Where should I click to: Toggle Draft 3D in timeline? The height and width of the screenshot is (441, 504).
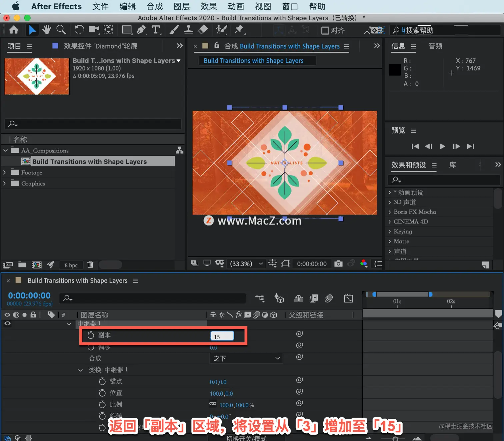[279, 298]
